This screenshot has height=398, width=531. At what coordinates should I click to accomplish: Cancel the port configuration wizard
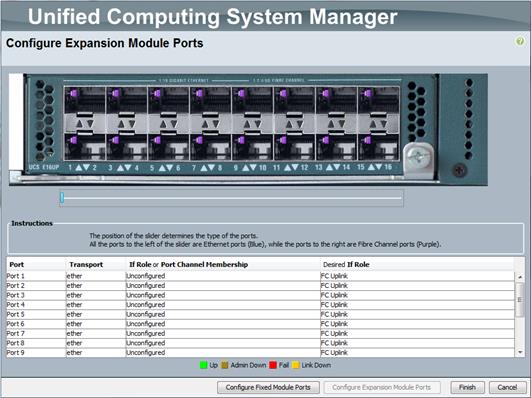pos(507,387)
